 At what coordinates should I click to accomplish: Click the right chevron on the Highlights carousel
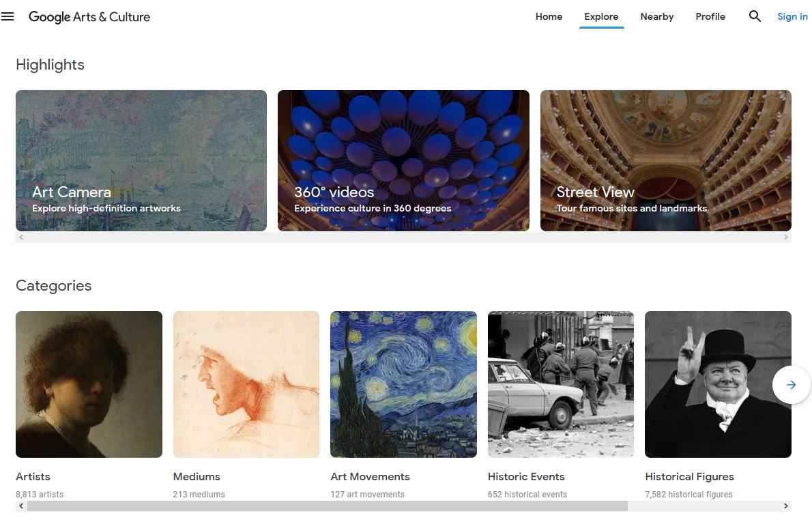[x=785, y=237]
